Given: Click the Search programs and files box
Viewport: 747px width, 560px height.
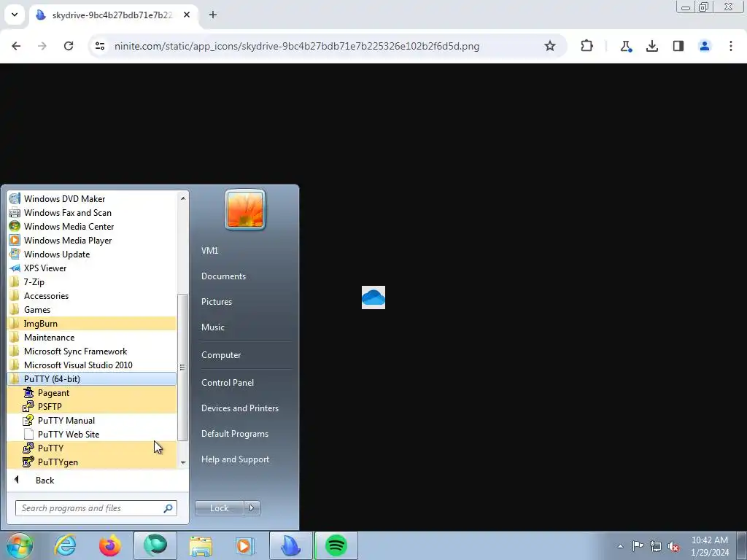Looking at the screenshot, I should 96,508.
